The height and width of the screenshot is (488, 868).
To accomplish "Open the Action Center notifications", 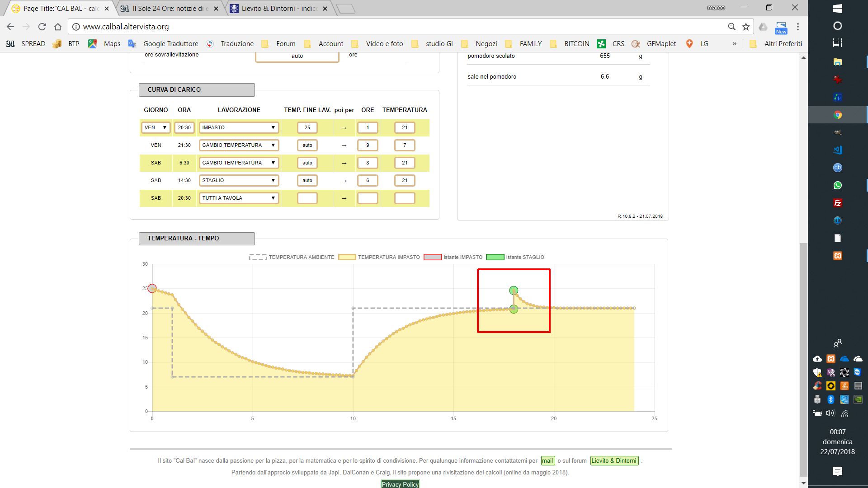I will tap(838, 472).
